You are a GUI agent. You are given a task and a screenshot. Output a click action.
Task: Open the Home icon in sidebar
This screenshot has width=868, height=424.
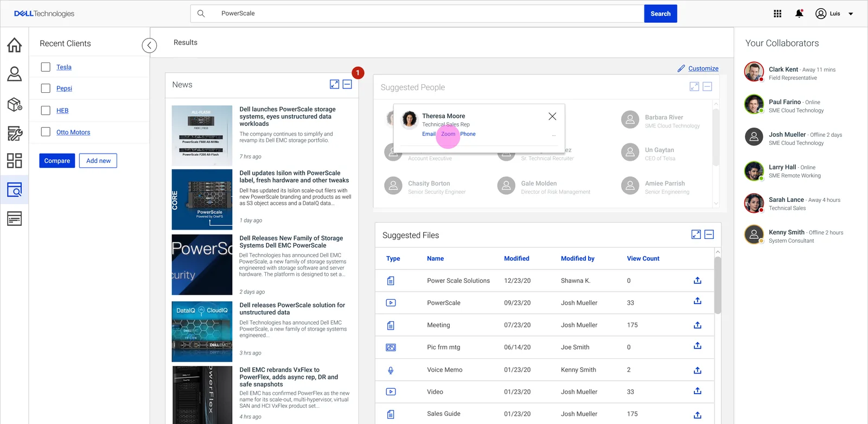pos(15,45)
